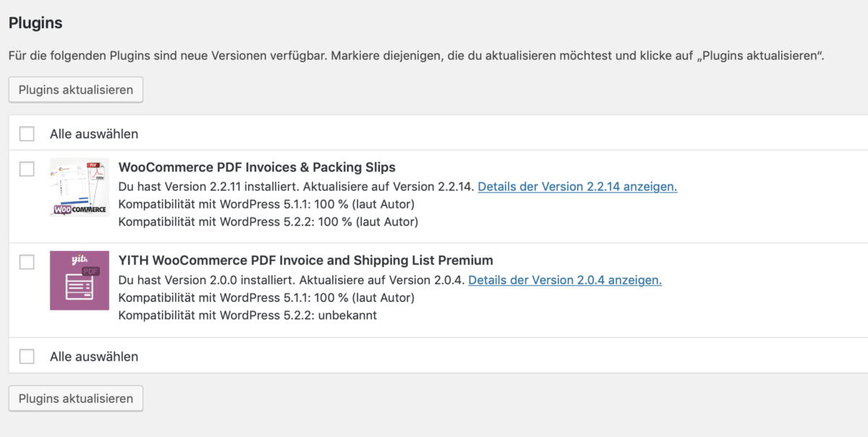
Task: Open 'Details der Version 2.2.14 anzeigen' link
Action: coord(577,187)
